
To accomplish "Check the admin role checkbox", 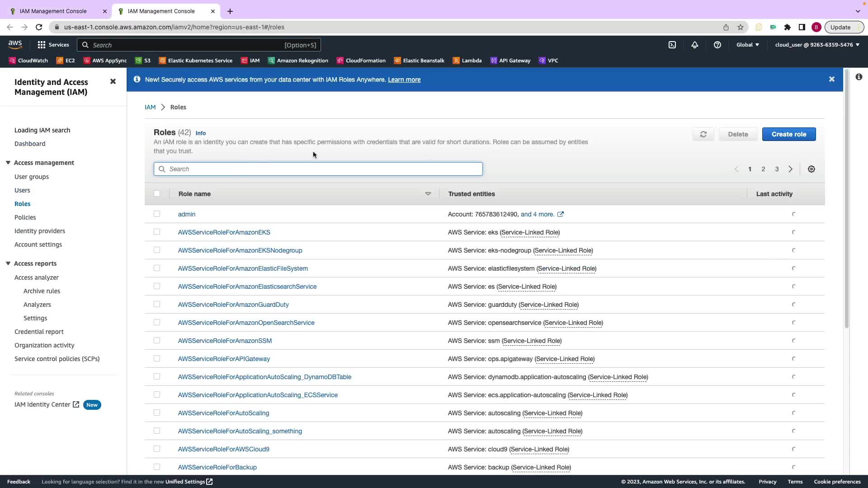I will click(x=157, y=214).
